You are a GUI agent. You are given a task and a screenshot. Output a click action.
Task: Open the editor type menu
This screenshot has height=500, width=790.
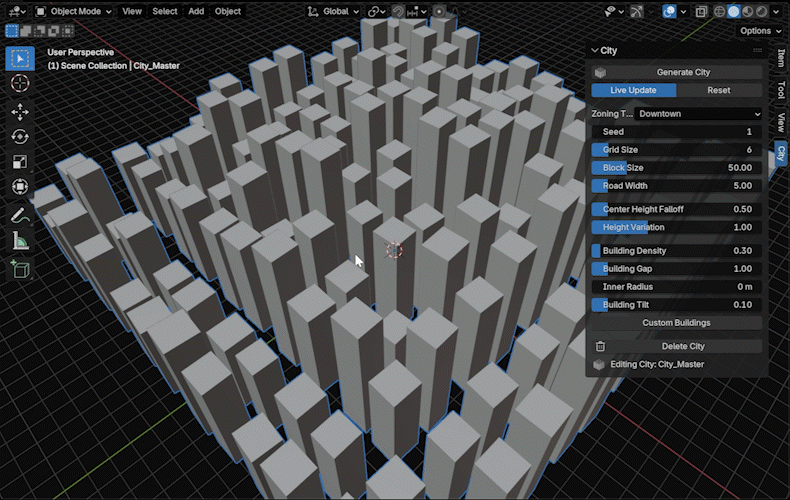pos(17,11)
